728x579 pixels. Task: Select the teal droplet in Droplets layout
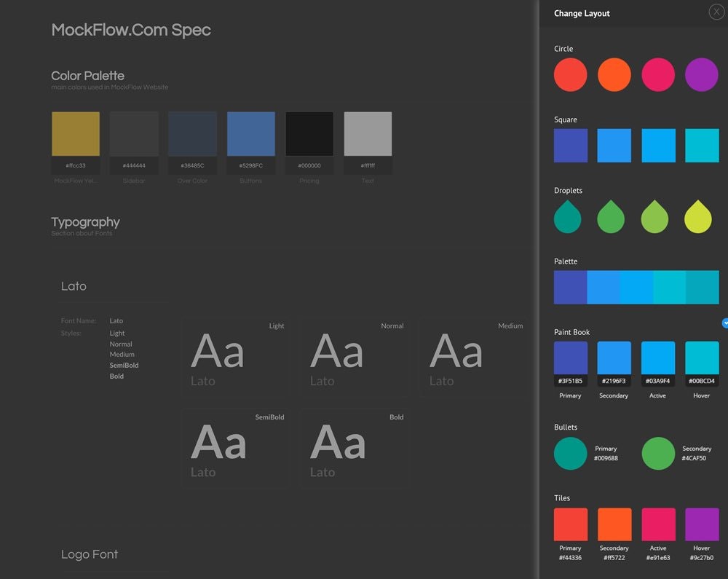click(567, 216)
